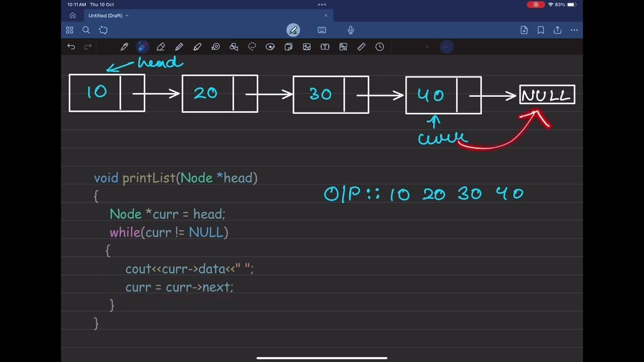Open the timer clock tool

(x=380, y=47)
